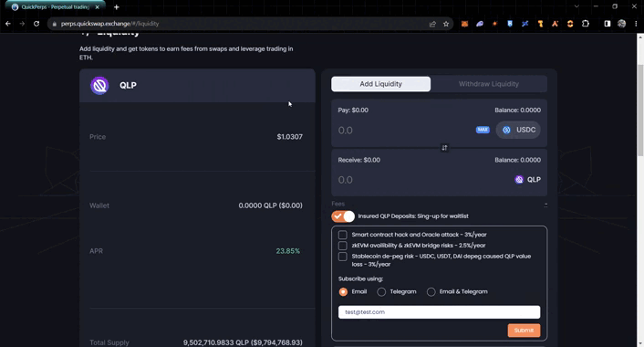Screen dimensions: 644x347
Task: Click the QLP token in Receive box
Action: [528, 180]
